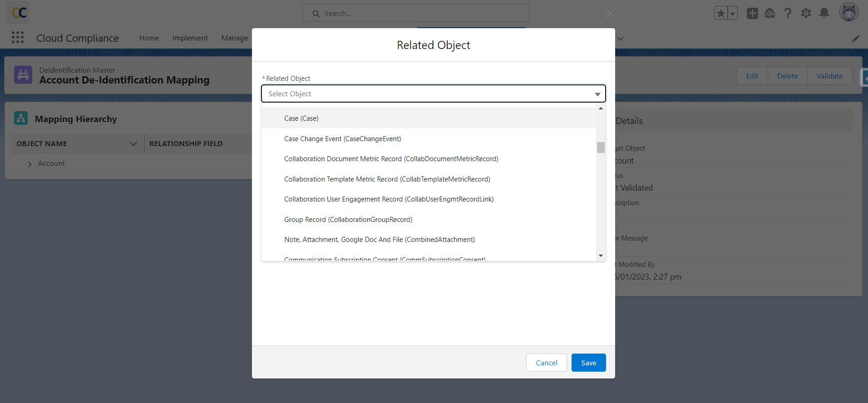Open the user profile avatar
Screen dimensions: 868x403
[x=848, y=12]
